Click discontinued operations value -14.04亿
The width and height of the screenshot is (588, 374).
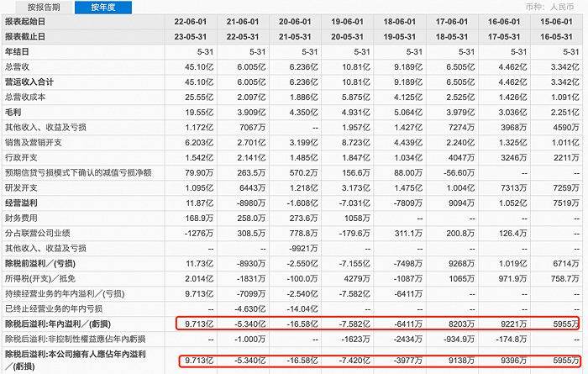tap(302, 308)
